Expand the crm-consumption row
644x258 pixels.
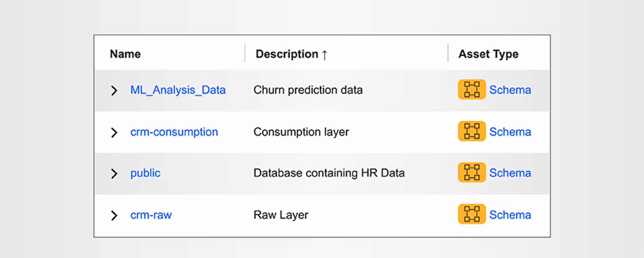114,132
